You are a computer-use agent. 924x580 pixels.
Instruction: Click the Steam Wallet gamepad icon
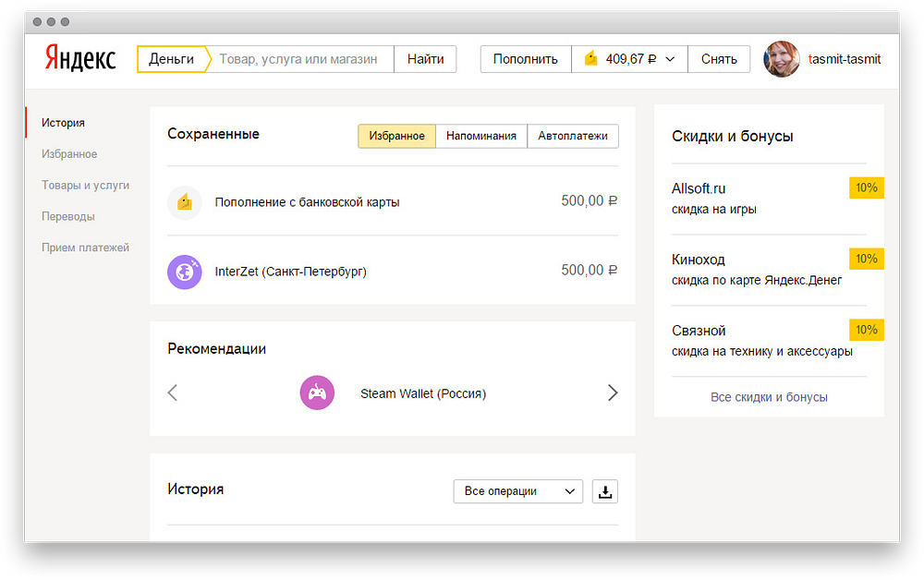click(317, 393)
